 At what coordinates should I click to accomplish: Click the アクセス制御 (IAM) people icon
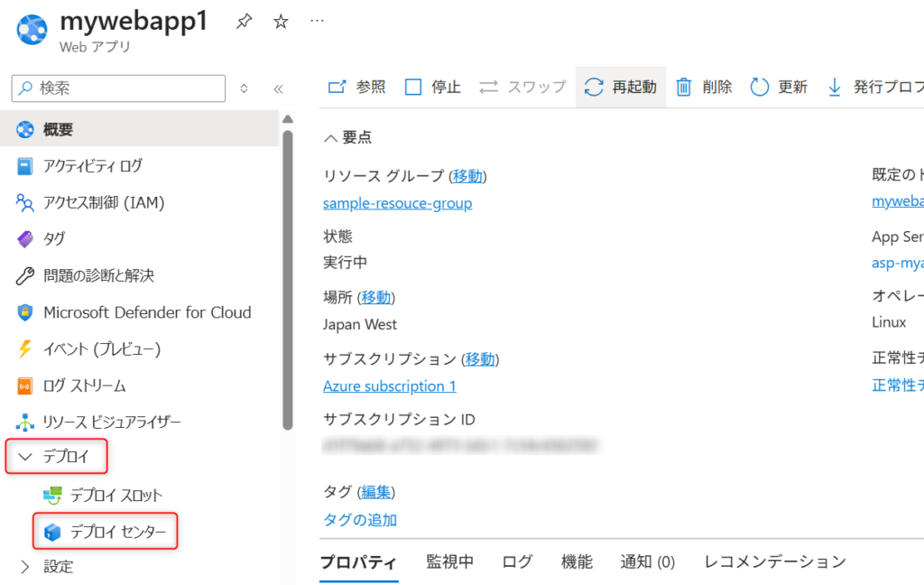[x=24, y=203]
